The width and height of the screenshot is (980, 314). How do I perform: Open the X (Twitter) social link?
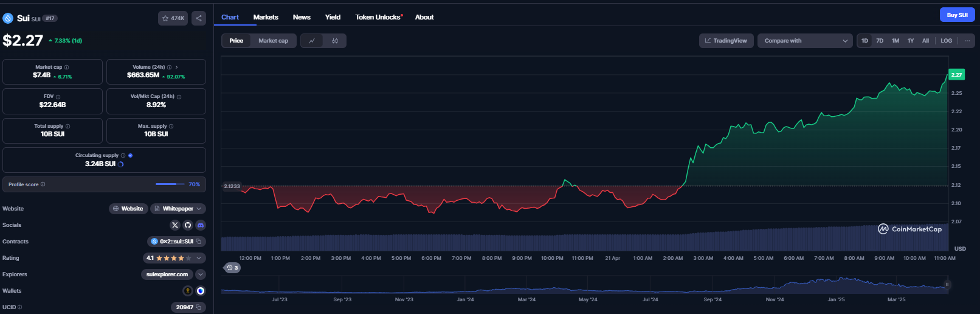coord(175,225)
